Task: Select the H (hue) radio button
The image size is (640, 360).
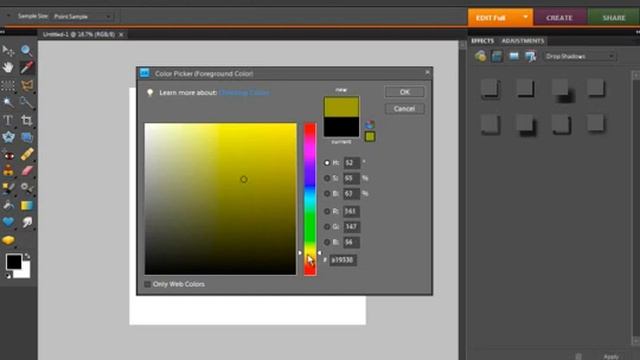Action: (x=327, y=163)
